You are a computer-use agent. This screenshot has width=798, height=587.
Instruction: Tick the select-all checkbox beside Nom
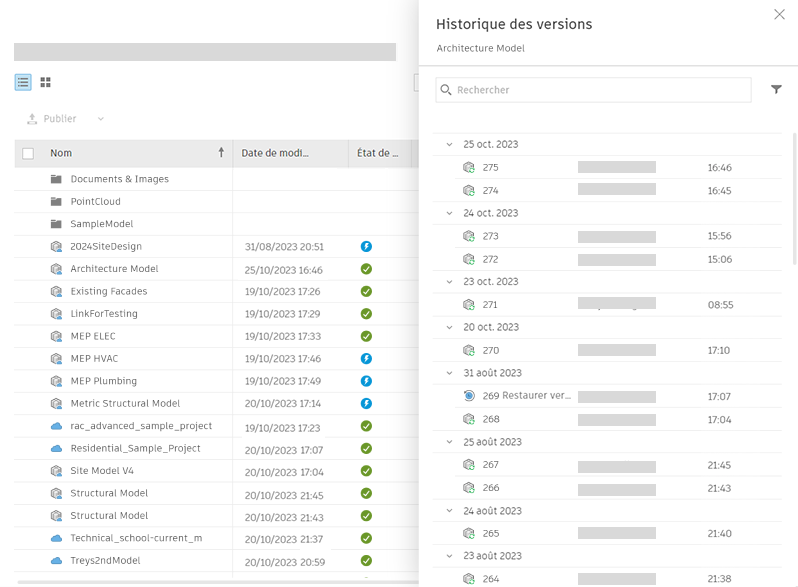coord(28,153)
